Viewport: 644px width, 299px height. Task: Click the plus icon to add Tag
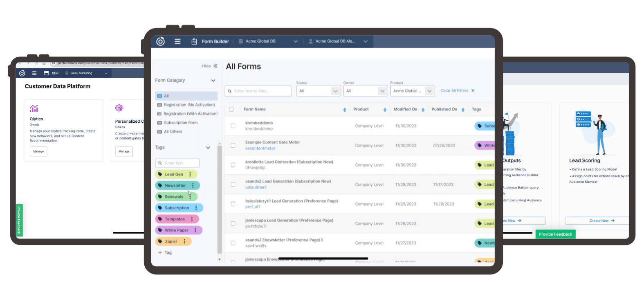point(160,253)
